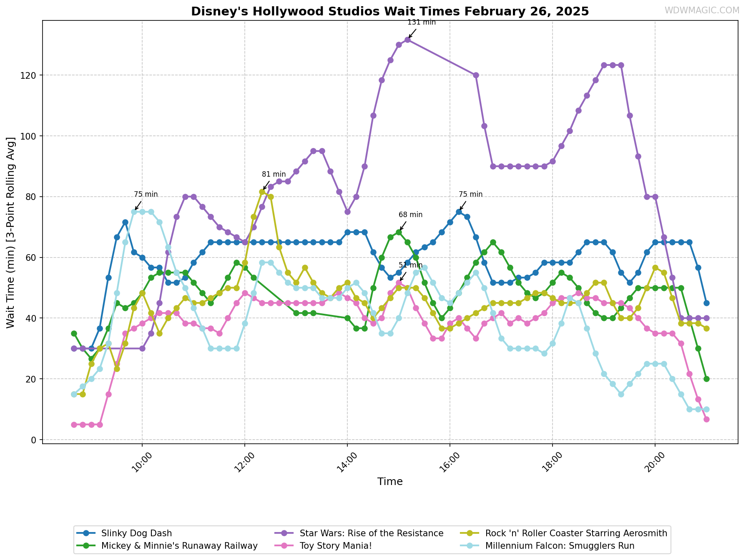This screenshot has height=560, width=746.
Task: Click the Wait Time y-axis title
Action: click(11, 232)
